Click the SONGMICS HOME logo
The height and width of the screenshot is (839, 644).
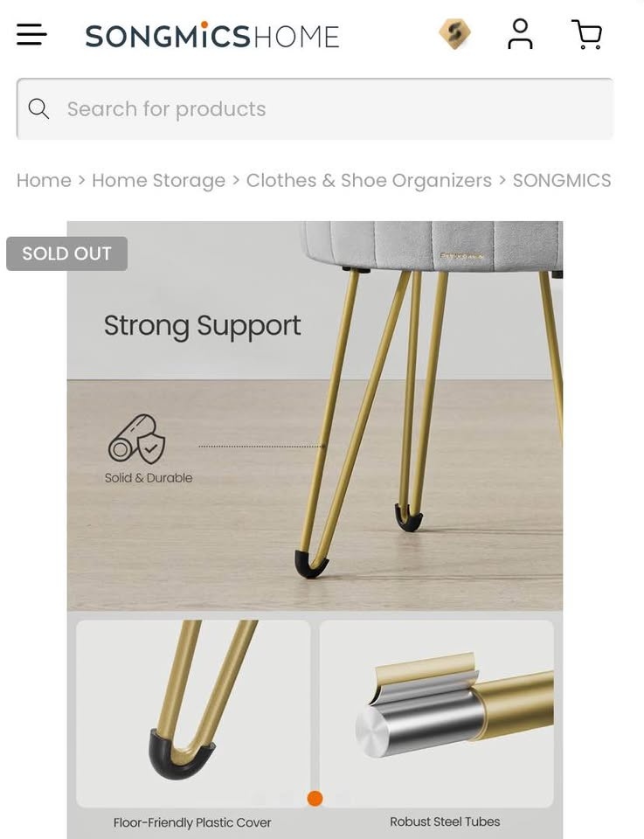click(x=212, y=35)
